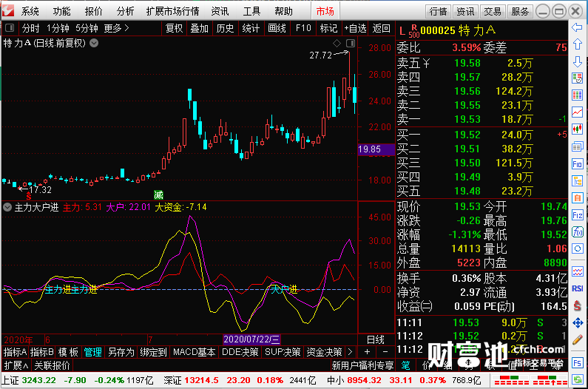The image size is (588, 389).
Task: Click the diamond marker icon above chart
Action: pos(337,43)
